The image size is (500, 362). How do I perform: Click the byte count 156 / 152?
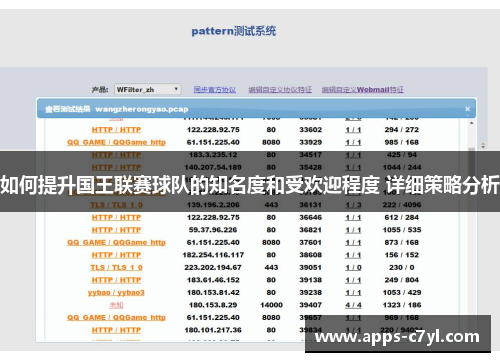[402, 255]
